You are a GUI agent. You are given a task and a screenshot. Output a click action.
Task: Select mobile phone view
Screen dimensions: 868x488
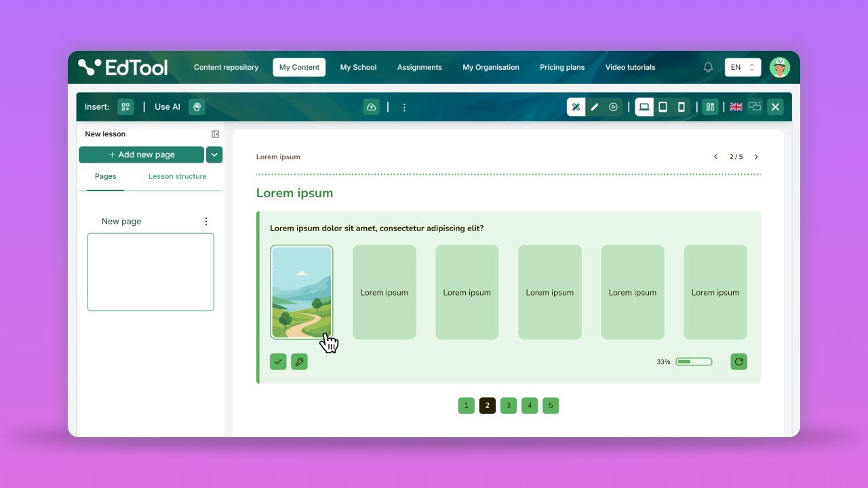tap(682, 107)
